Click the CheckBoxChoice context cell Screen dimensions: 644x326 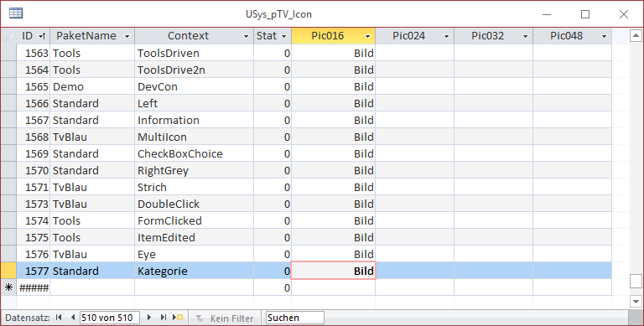click(x=194, y=153)
